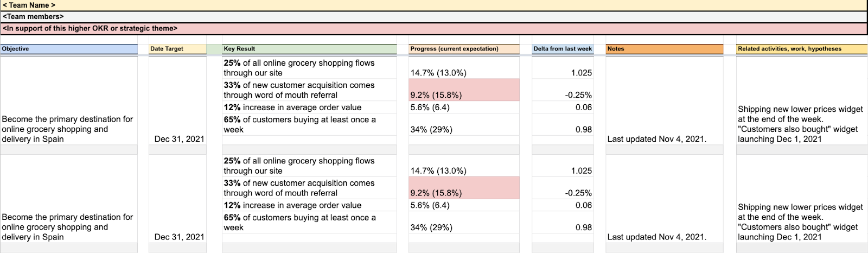Viewport: 868px width, 253px height.
Task: Select the Progress (current expectation) header
Action: pyautogui.click(x=464, y=49)
